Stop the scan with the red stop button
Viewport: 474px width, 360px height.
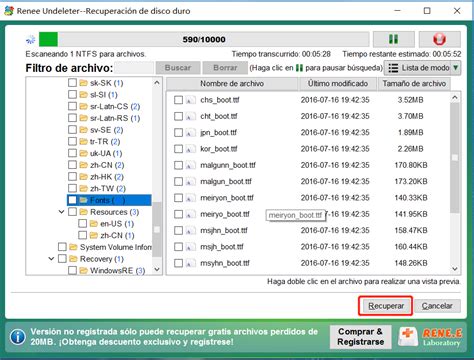(x=440, y=39)
